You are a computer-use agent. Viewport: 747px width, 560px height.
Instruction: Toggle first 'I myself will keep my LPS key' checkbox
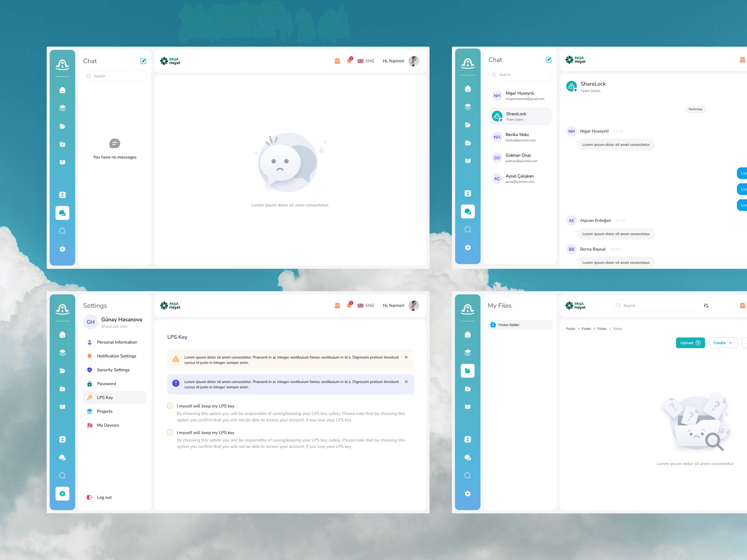(170, 406)
